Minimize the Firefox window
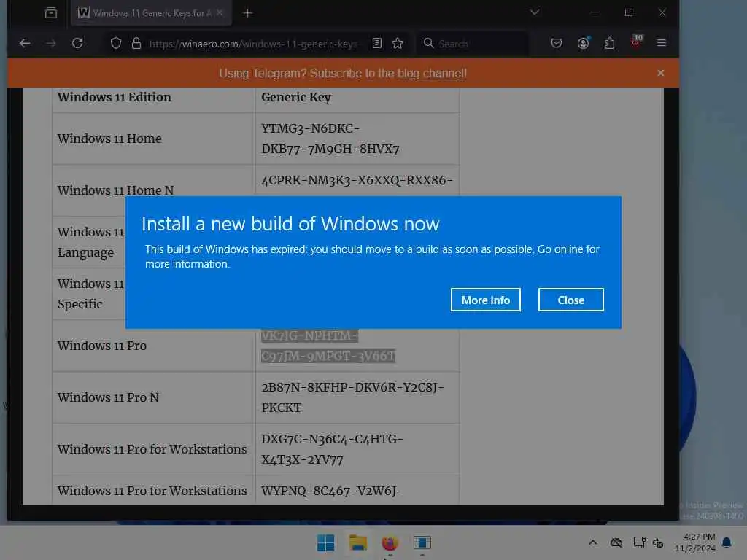 click(x=595, y=12)
